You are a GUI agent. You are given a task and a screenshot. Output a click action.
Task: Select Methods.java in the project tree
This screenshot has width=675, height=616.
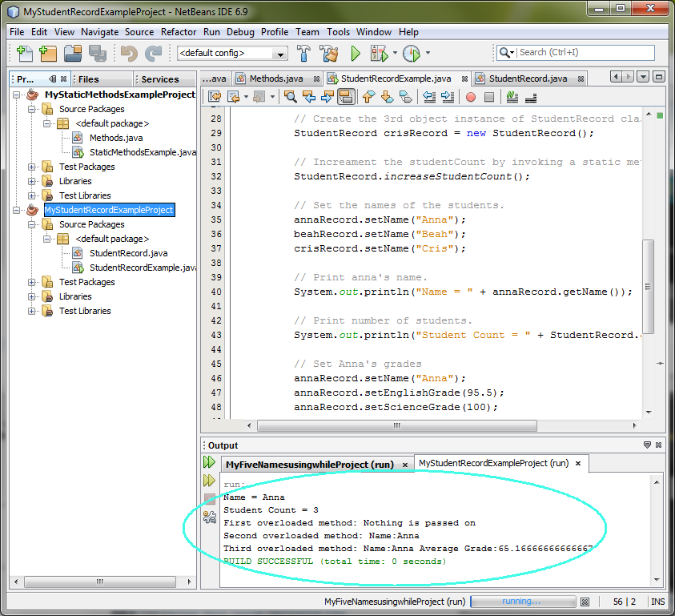pyautogui.click(x=116, y=138)
